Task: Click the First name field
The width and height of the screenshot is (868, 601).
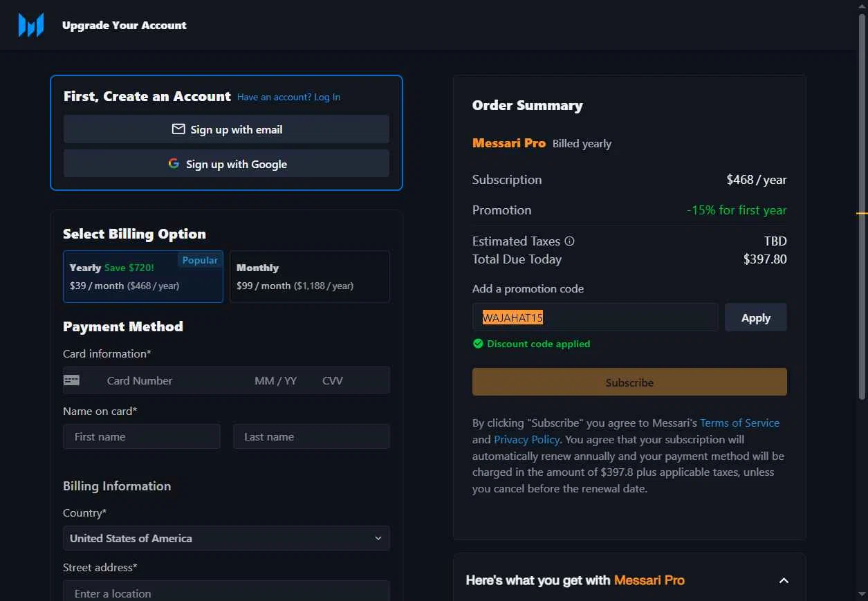Action: pos(142,436)
